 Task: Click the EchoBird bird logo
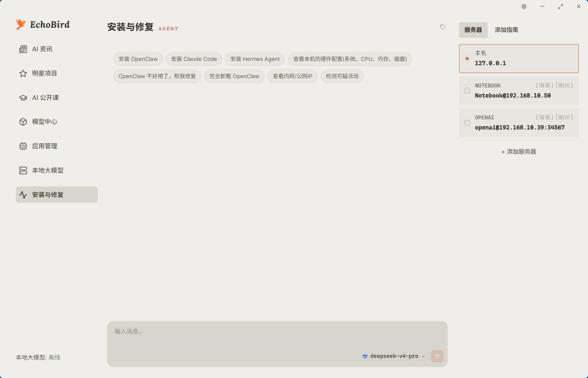[21, 24]
